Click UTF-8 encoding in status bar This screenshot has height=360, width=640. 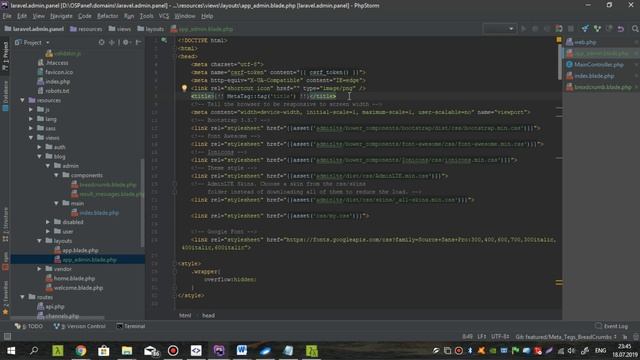500,337
